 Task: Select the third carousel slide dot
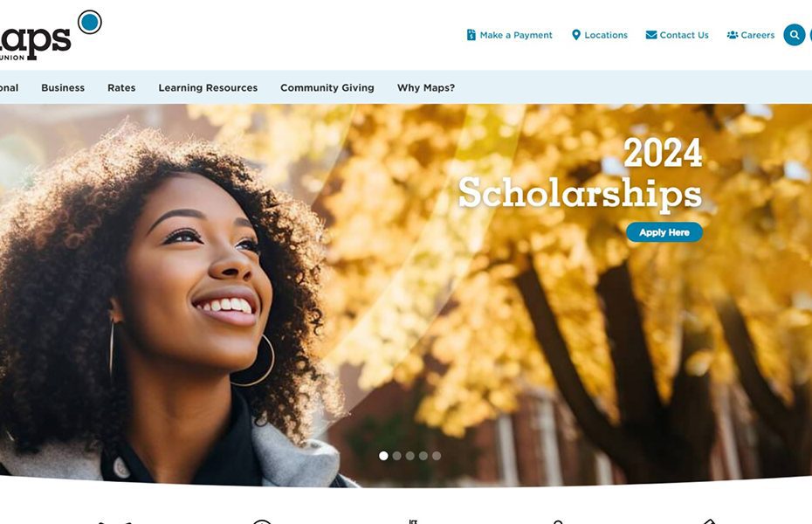409,456
